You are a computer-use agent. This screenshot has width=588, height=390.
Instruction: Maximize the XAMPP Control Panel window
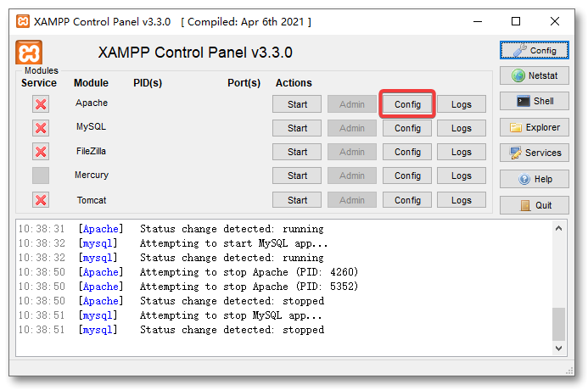[516, 21]
